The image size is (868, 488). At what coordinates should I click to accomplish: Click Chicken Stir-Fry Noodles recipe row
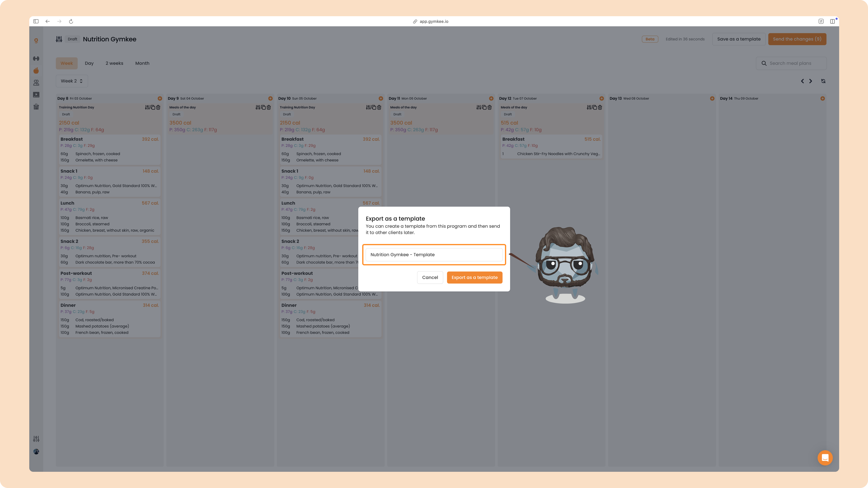(x=551, y=154)
